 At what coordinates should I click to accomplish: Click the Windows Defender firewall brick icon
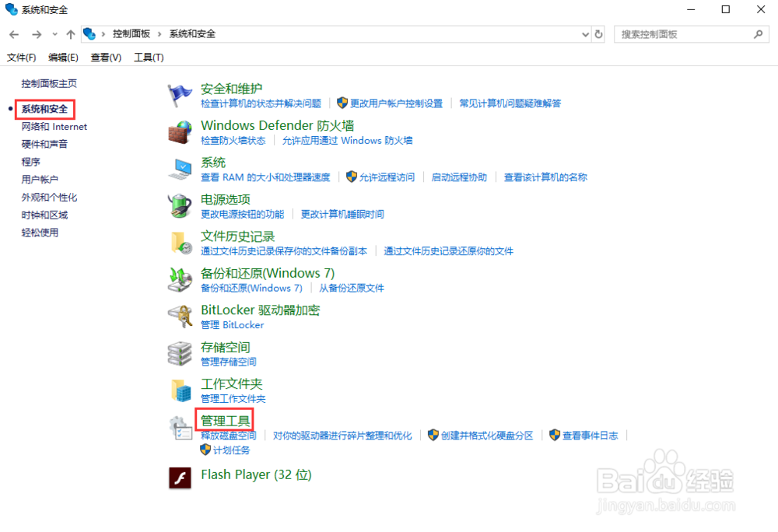pyautogui.click(x=179, y=132)
